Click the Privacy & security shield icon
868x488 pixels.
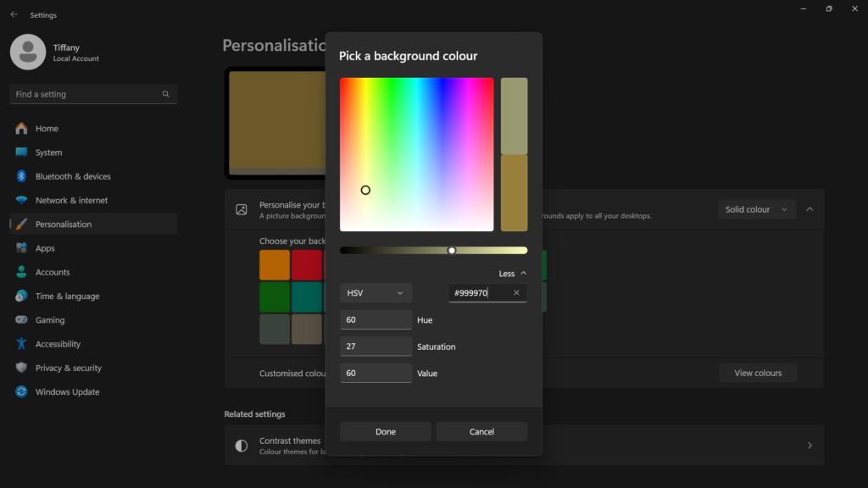(21, 368)
